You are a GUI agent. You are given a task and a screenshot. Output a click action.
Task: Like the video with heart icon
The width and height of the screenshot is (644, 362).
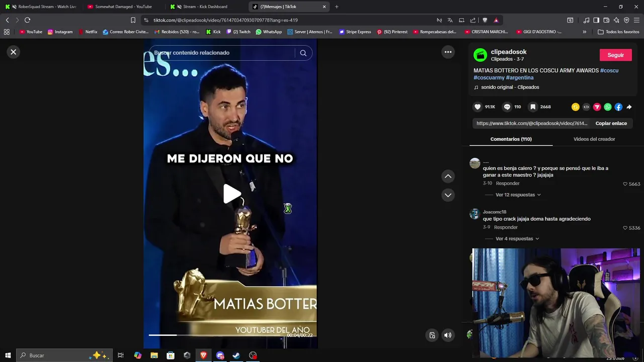tap(477, 107)
